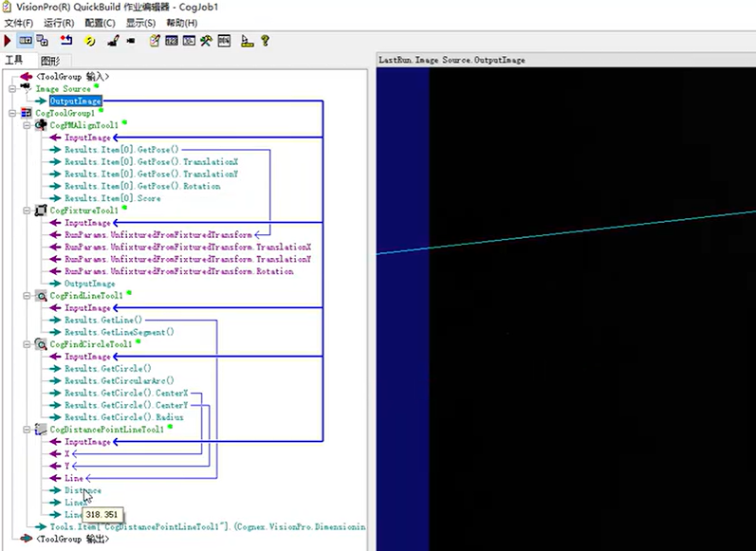Switch to the 工具 tab
This screenshot has width=756, height=551.
14,61
